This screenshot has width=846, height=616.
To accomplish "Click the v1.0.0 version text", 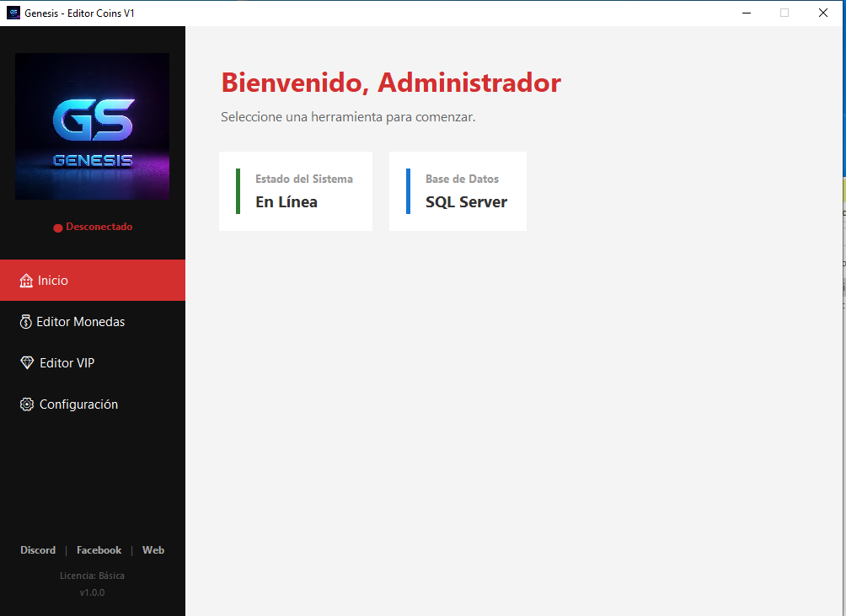I will point(92,592).
